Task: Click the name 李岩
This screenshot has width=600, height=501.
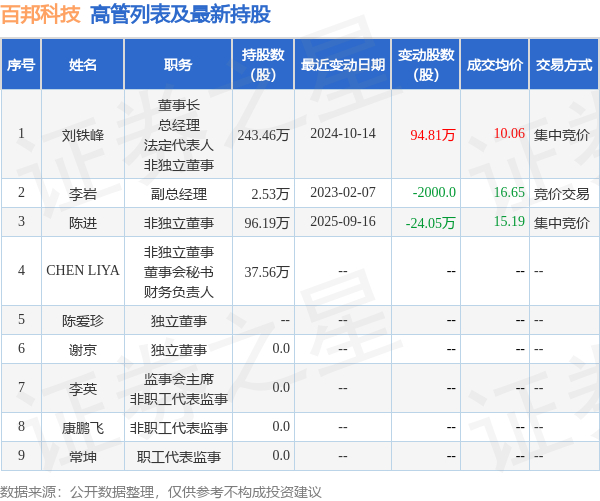Action: (x=83, y=194)
